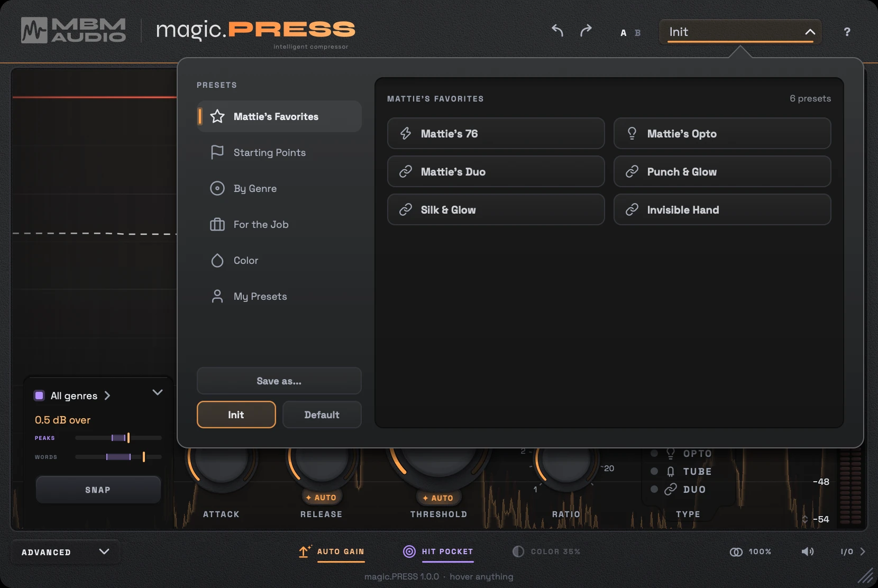Screen dimensions: 878x588
Task: Click the threshold stepper arrows near -54
Action: pyautogui.click(x=805, y=519)
